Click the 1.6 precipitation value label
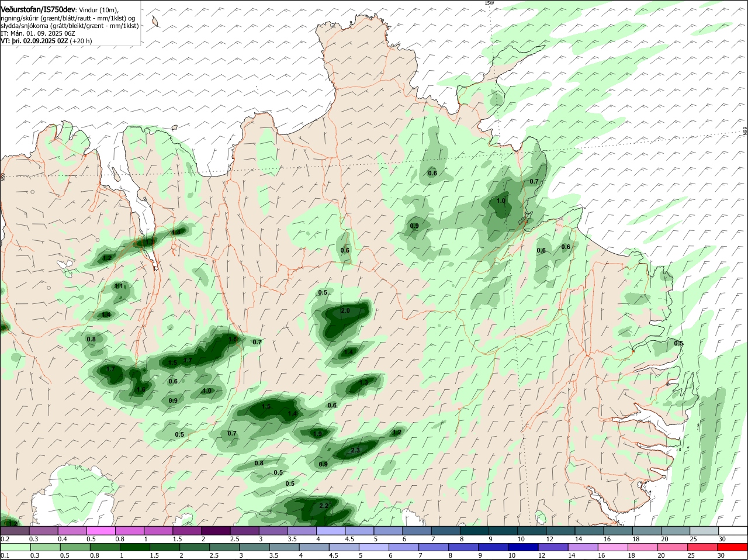748x560 pixels. coord(141,390)
